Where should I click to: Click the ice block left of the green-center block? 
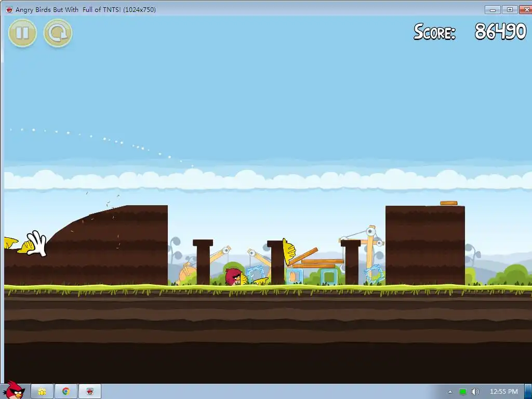295,276
